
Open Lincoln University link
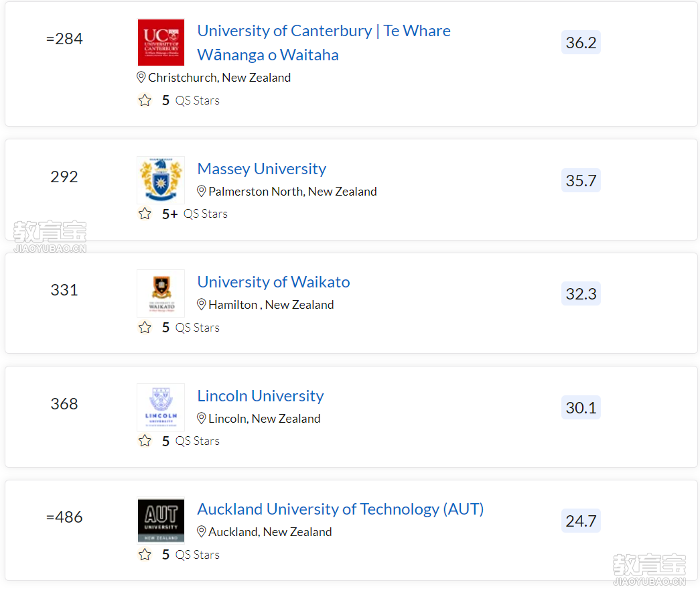click(x=261, y=396)
